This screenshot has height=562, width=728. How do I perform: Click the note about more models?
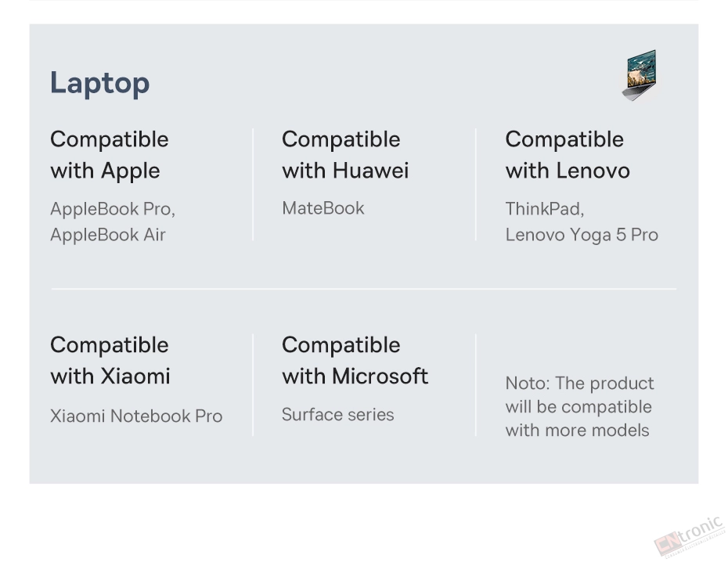point(579,406)
